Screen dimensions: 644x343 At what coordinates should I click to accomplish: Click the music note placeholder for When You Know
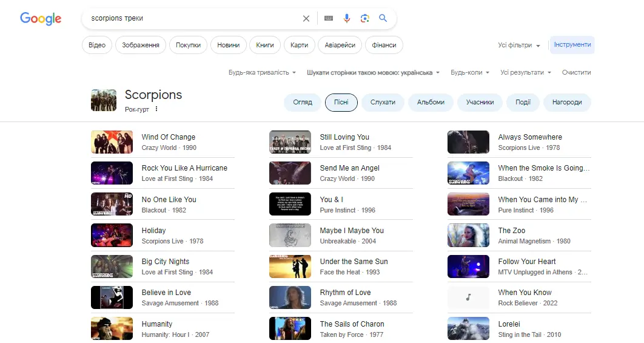[x=468, y=297]
